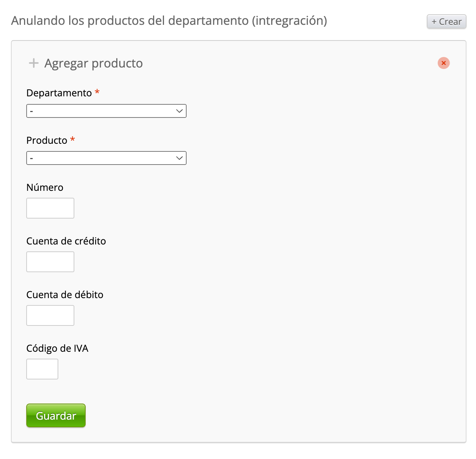Image resolution: width=476 pixels, height=459 pixels.
Task: Click into the Cuenta de crédito field
Action: [50, 262]
